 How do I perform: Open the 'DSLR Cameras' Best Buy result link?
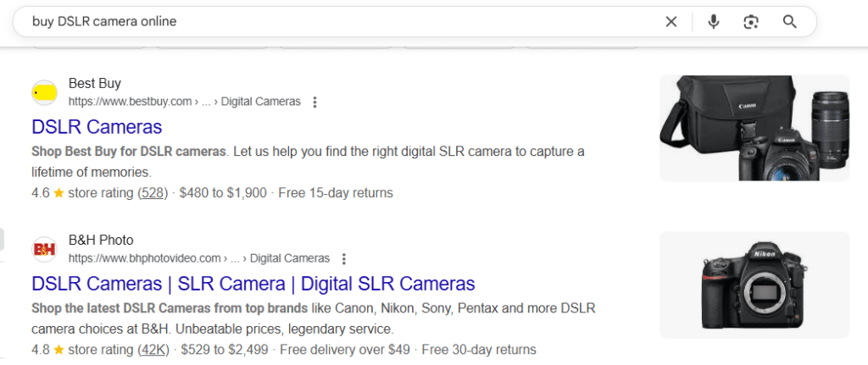97,127
